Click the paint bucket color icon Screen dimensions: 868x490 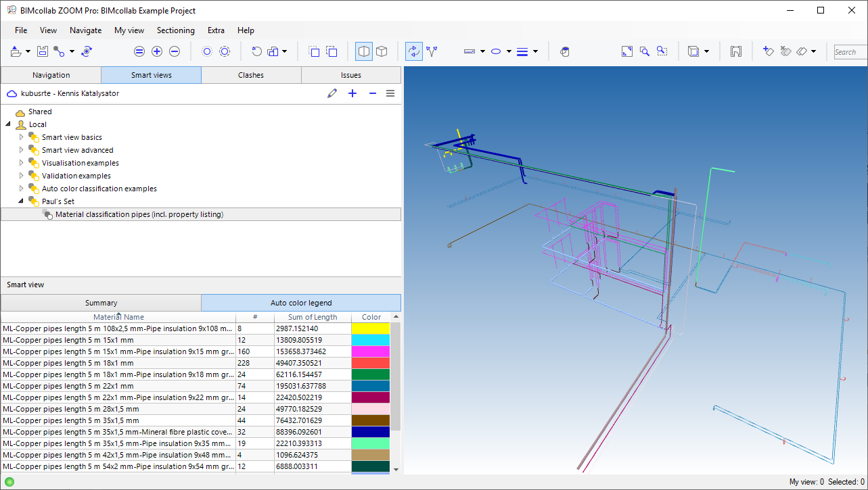pos(566,51)
